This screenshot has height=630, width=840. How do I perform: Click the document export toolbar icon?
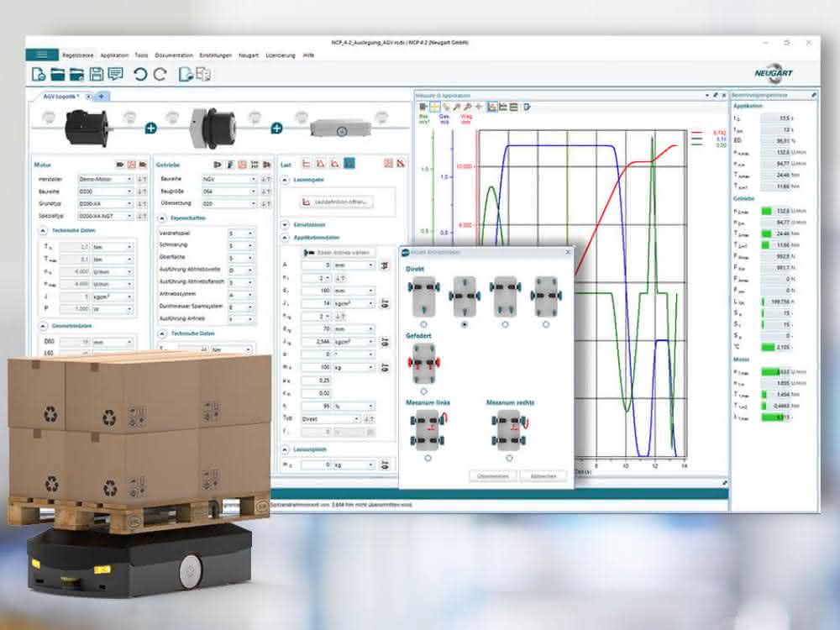(x=186, y=75)
